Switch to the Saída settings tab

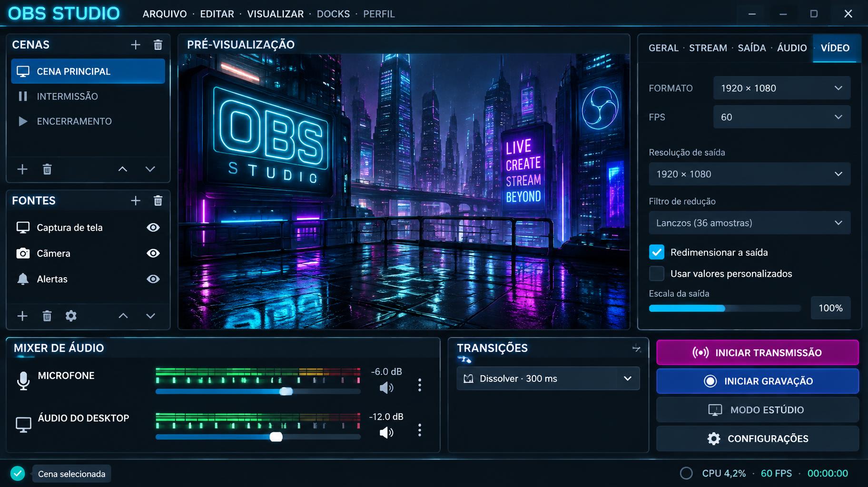point(752,48)
